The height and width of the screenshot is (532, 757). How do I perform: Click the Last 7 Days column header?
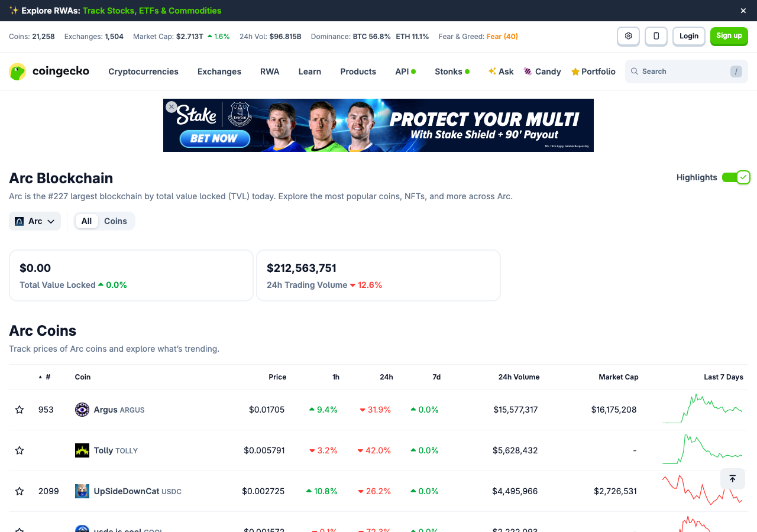pos(723,377)
